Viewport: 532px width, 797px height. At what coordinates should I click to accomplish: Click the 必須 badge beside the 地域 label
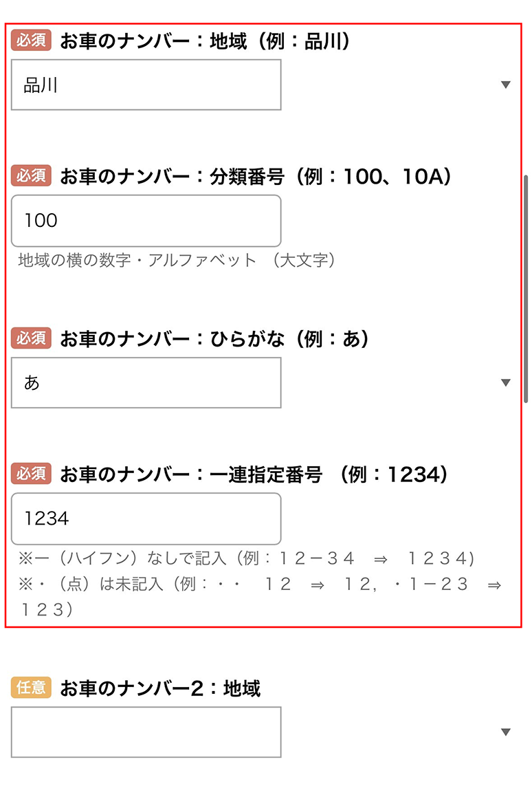[31, 41]
